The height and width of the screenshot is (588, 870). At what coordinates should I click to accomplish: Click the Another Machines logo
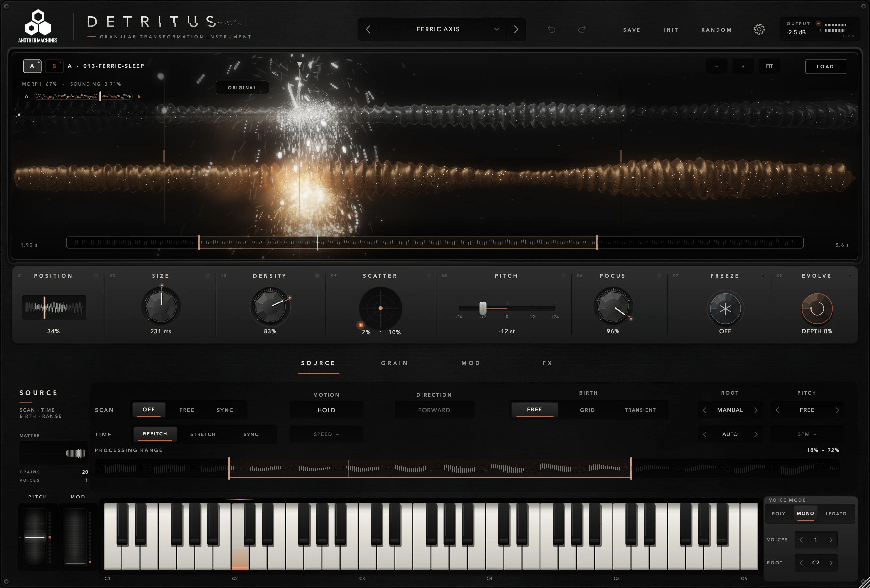[x=38, y=26]
